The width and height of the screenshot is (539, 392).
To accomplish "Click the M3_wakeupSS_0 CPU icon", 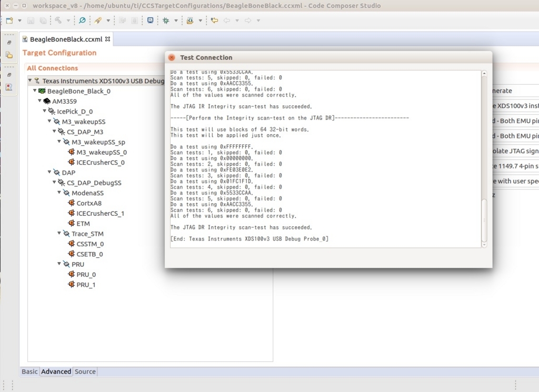I will (x=72, y=152).
